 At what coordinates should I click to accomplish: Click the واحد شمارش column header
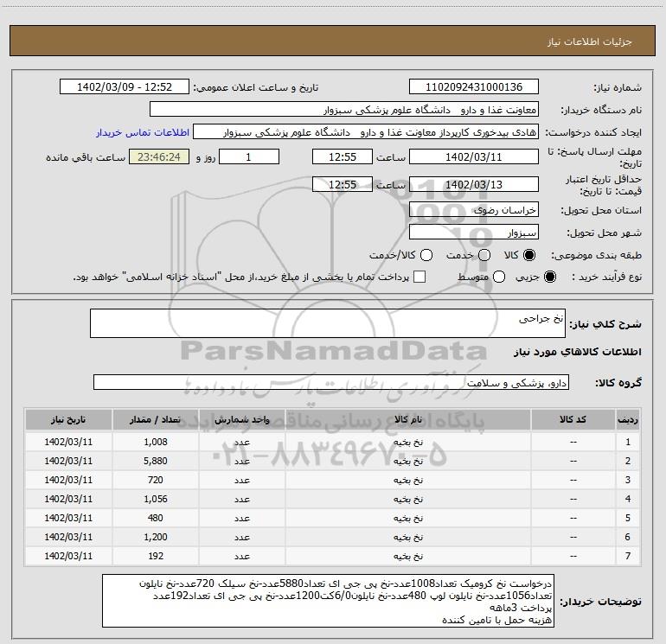click(241, 420)
